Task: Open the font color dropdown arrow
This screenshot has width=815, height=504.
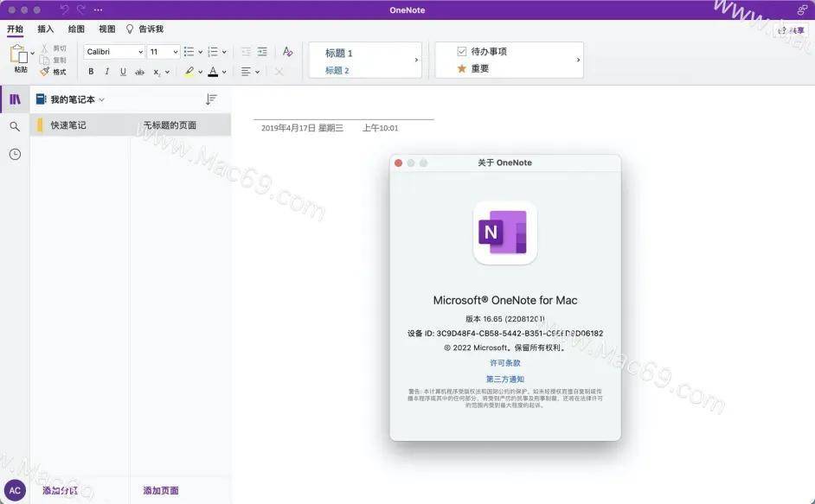Action: pos(225,73)
